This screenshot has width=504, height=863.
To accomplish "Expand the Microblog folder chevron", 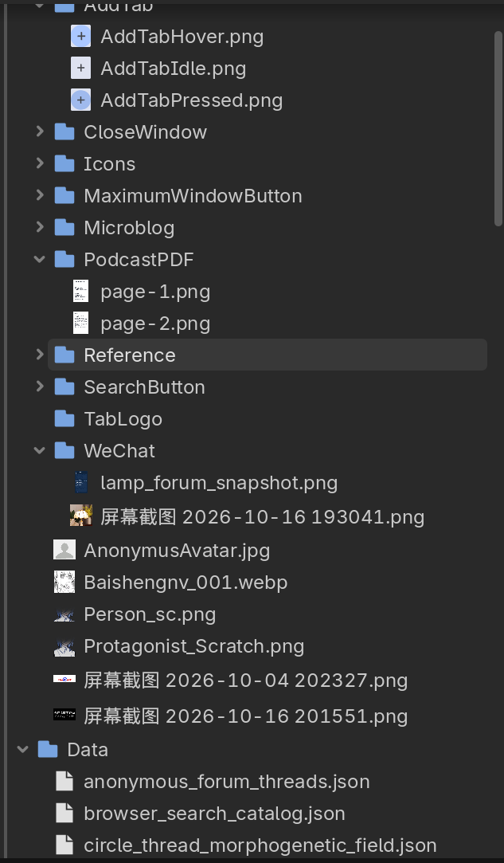I will click(x=40, y=227).
